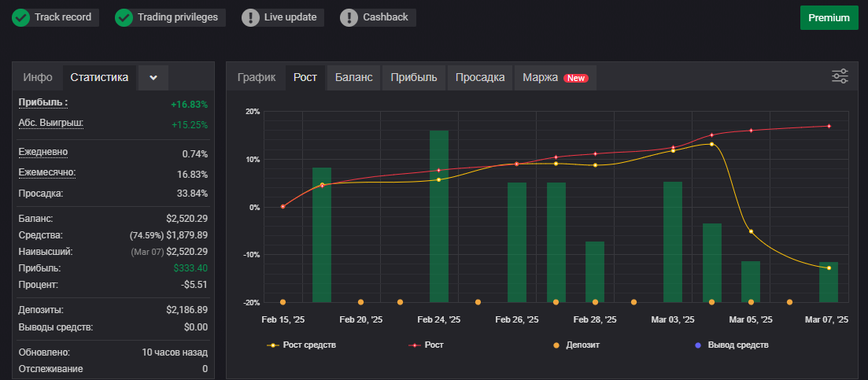868x380 pixels.
Task: Click the Live update exclamation icon
Action: (x=251, y=17)
